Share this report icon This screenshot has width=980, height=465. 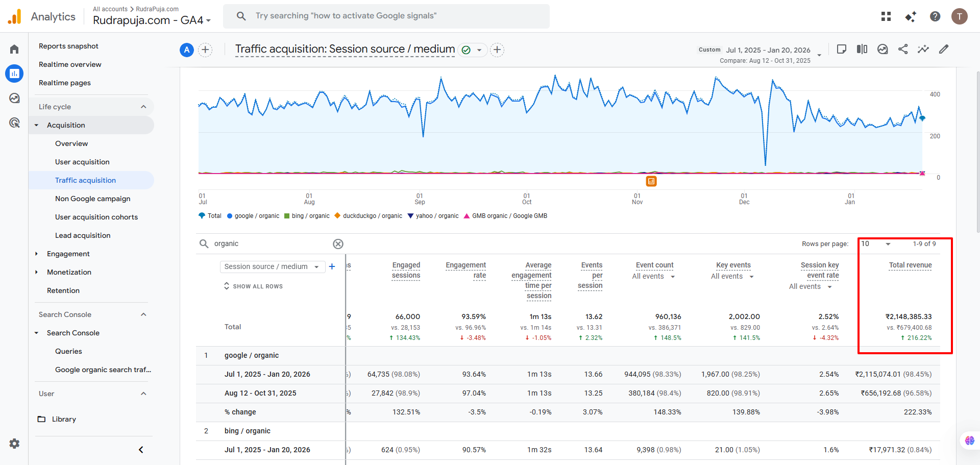[x=903, y=49]
